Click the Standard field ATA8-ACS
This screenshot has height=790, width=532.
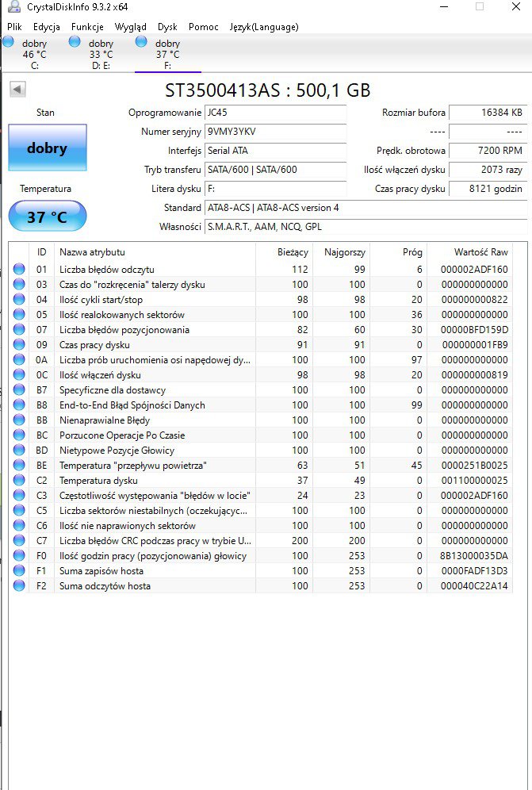tap(366, 208)
